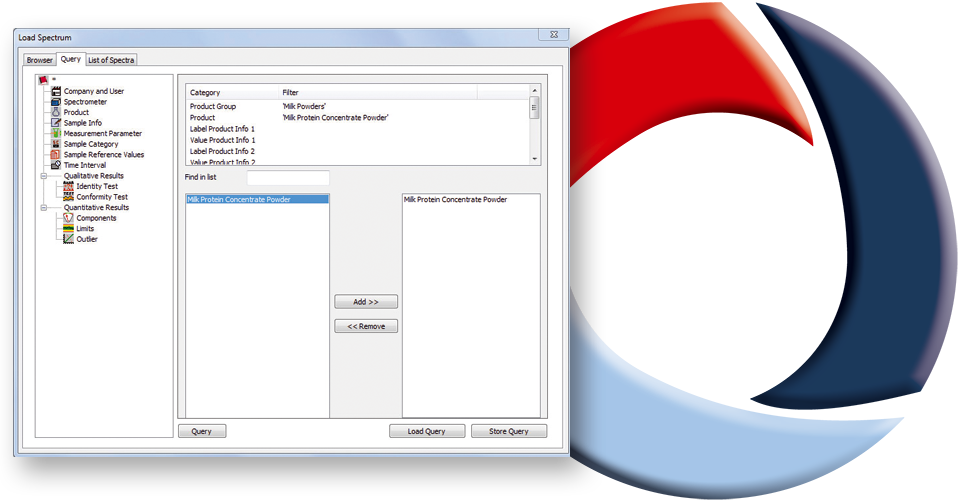Image resolution: width=964 pixels, height=500 pixels.
Task: Click the Sample Reference Values icon
Action: click(x=56, y=155)
